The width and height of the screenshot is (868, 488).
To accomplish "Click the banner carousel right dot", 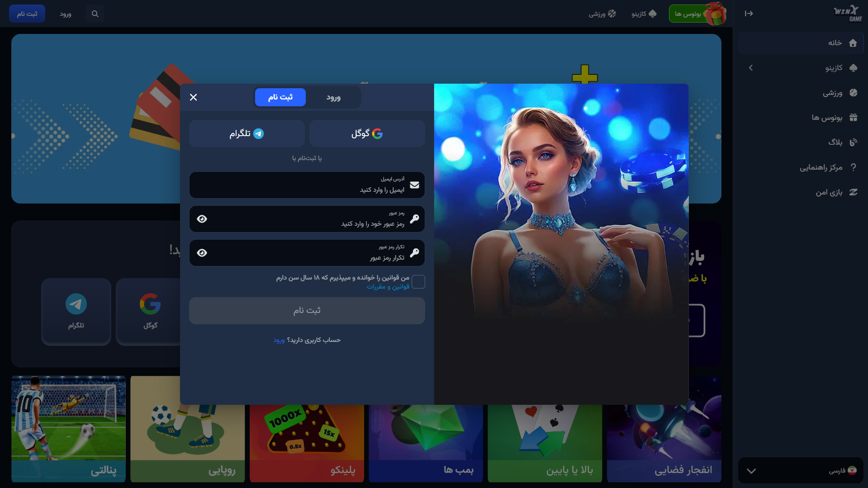I will 718,136.
